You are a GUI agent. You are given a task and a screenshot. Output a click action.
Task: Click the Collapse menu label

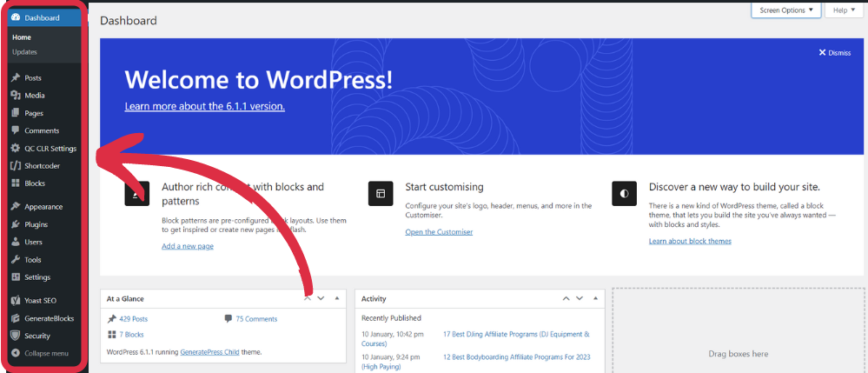click(x=47, y=353)
